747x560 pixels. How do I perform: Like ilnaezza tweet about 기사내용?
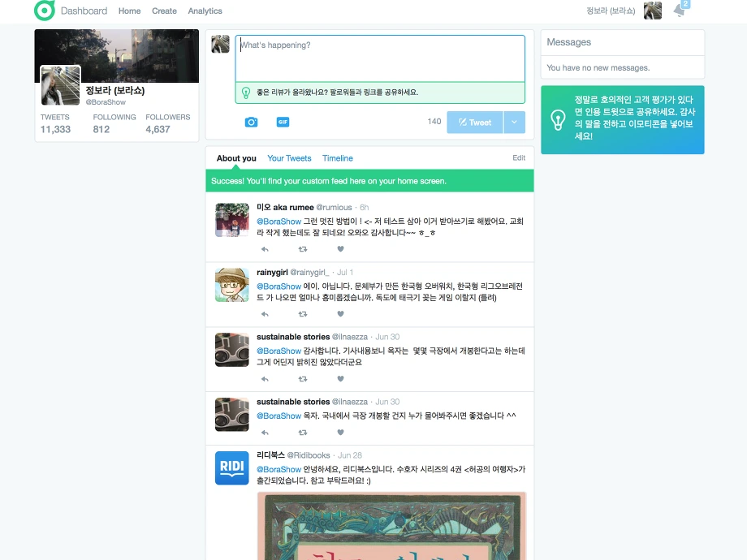click(x=341, y=378)
